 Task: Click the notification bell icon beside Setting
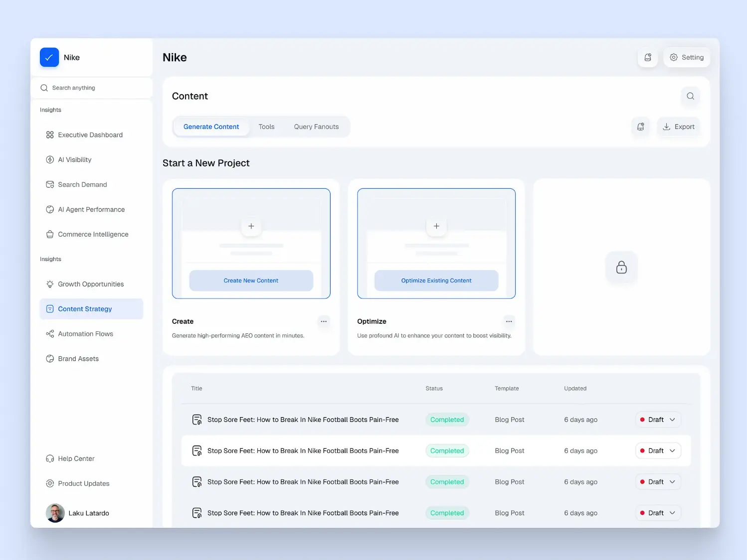(x=648, y=57)
